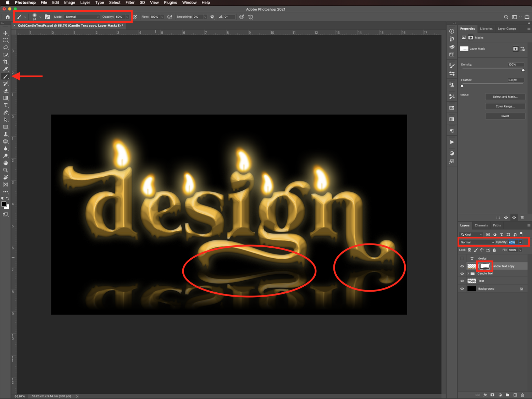532x399 pixels.
Task: Click the search icon at top right
Action: [x=506, y=17]
